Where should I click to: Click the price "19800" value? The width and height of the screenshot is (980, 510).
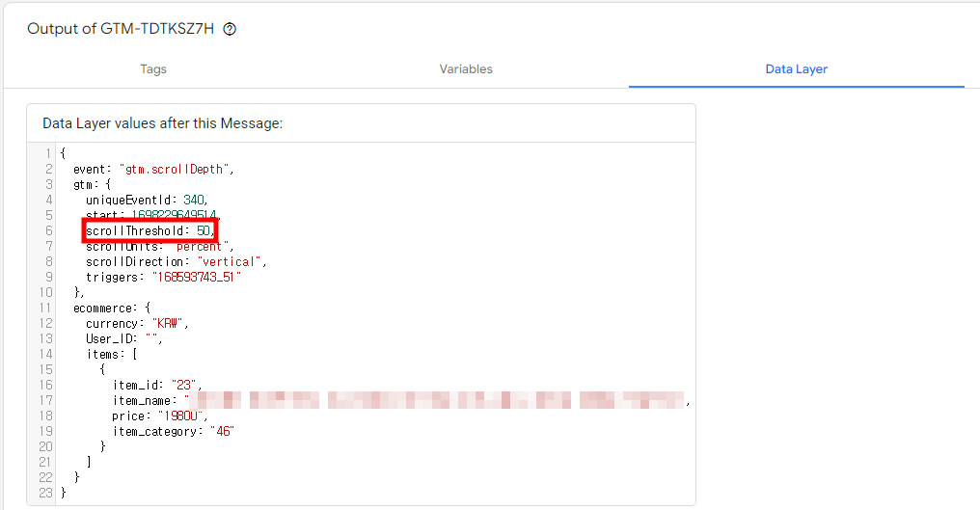point(180,416)
